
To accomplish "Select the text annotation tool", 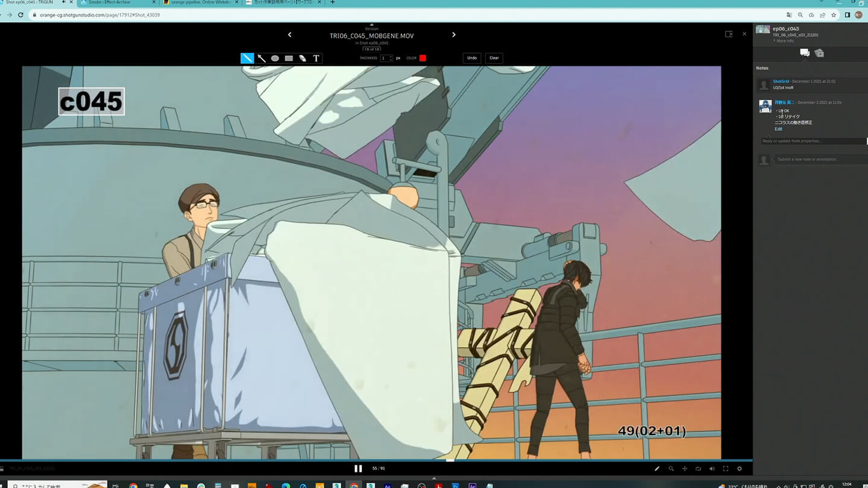I will (x=316, y=58).
